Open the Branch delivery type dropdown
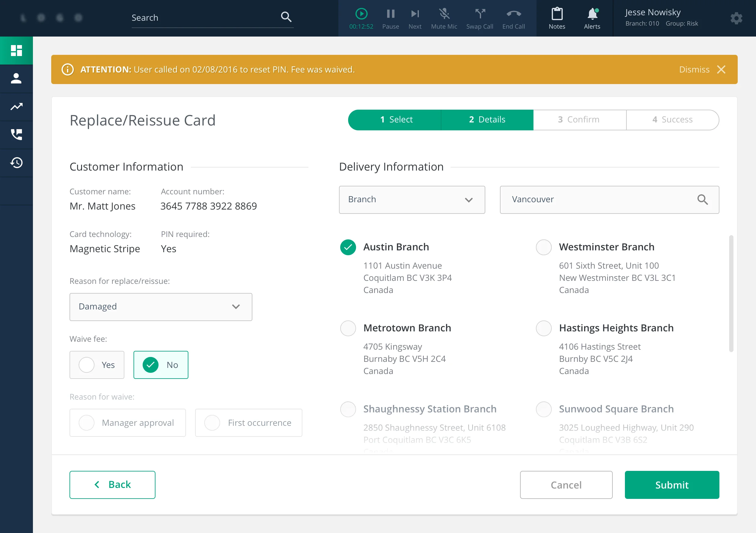The width and height of the screenshot is (756, 533). pyautogui.click(x=412, y=200)
